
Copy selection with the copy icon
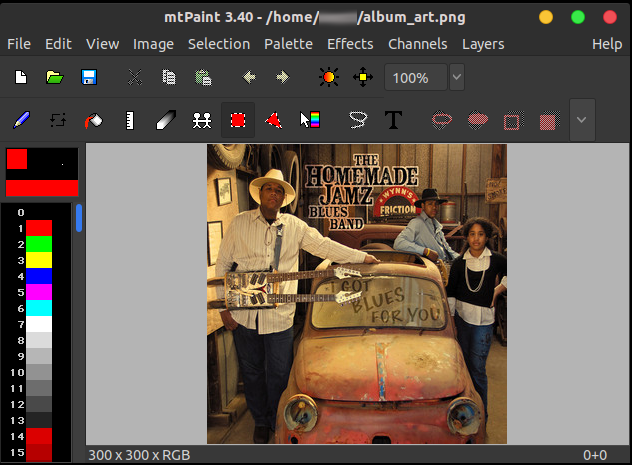(x=169, y=77)
